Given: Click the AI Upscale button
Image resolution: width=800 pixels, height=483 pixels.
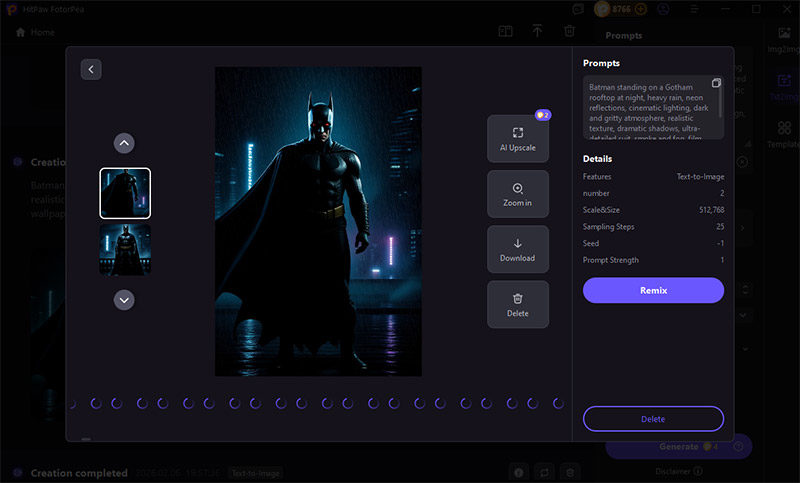Looking at the screenshot, I should pos(518,139).
